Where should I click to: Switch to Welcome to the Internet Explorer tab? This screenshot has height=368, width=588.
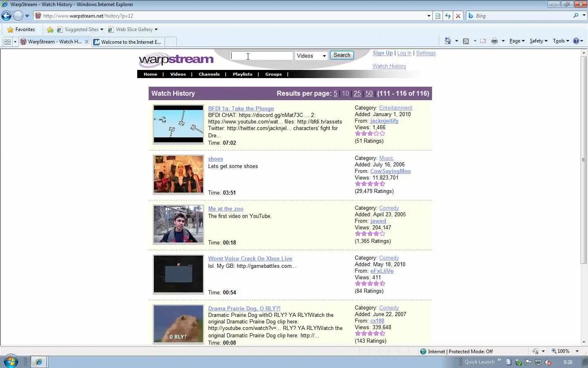[x=128, y=42]
